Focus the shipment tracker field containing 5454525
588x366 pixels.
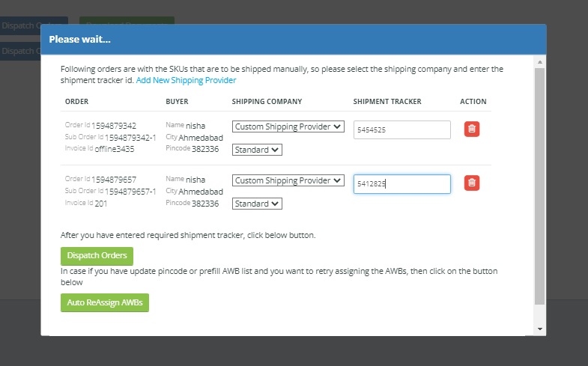coord(401,129)
